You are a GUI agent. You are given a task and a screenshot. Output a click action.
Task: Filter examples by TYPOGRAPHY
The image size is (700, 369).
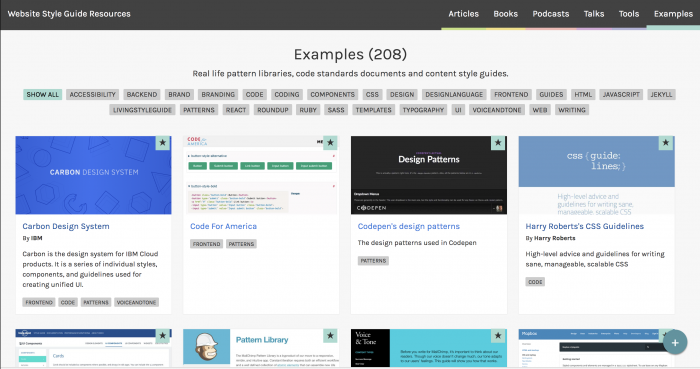coord(423,110)
